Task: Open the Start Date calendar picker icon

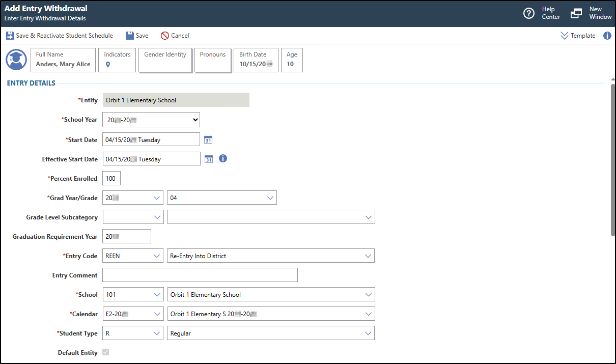Action: [208, 139]
